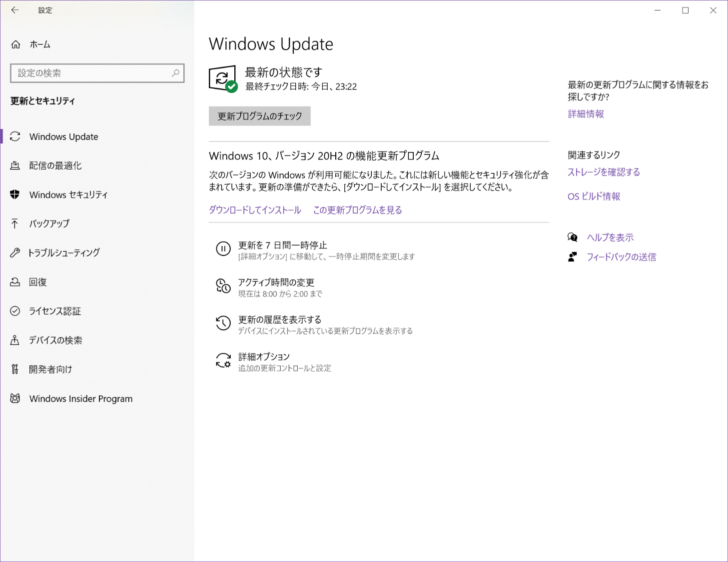Viewport: 728px width, 562px height.
Task: Open 配信の最適化 in the sidebar
Action: [55, 165]
